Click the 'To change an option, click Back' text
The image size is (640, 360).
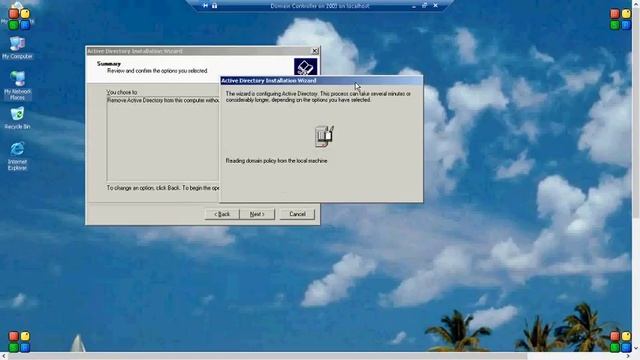[x=163, y=188]
